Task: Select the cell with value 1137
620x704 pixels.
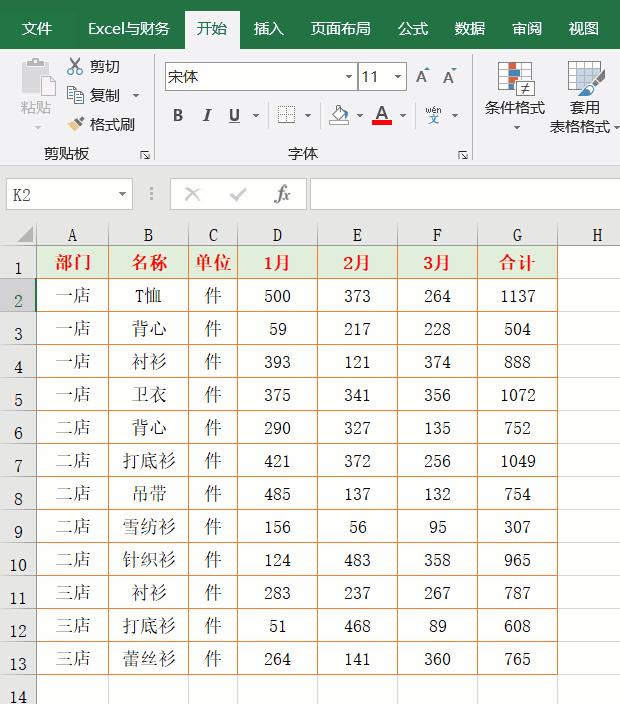Action: tap(517, 295)
